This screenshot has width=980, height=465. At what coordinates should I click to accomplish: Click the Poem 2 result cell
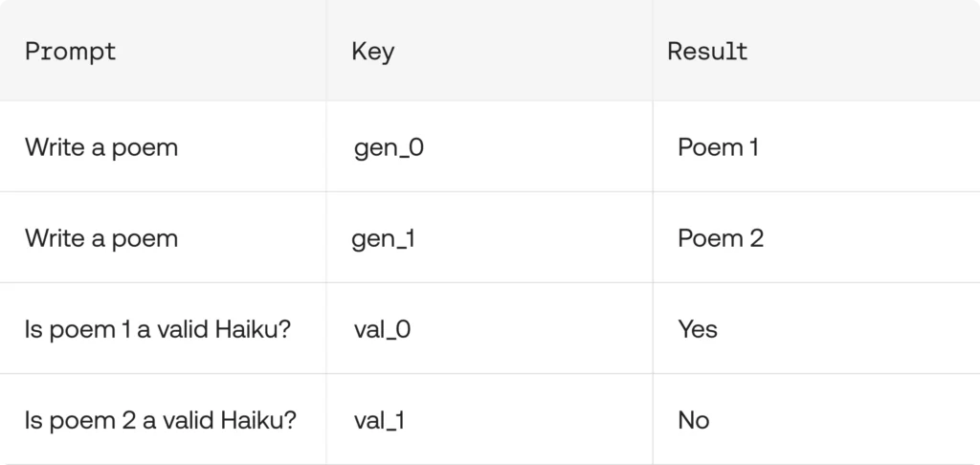[721, 239]
